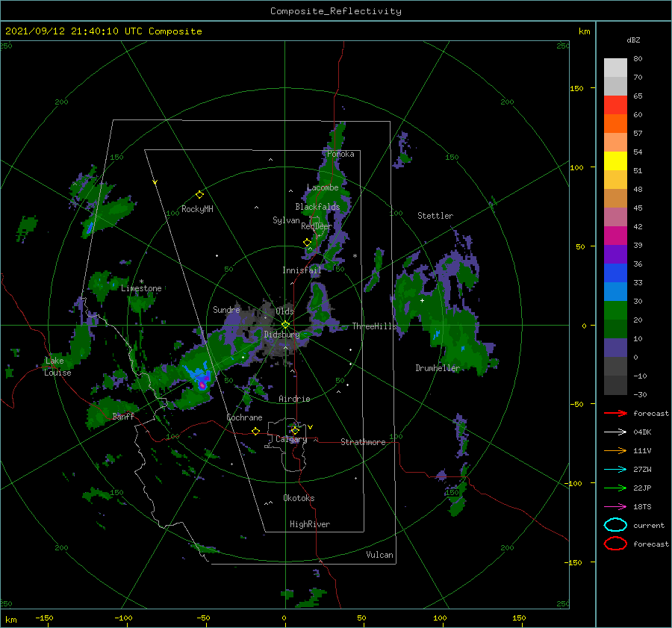Click the cyan current ellipse icon
Image resolution: width=672 pixels, height=628 pixels.
[x=615, y=525]
